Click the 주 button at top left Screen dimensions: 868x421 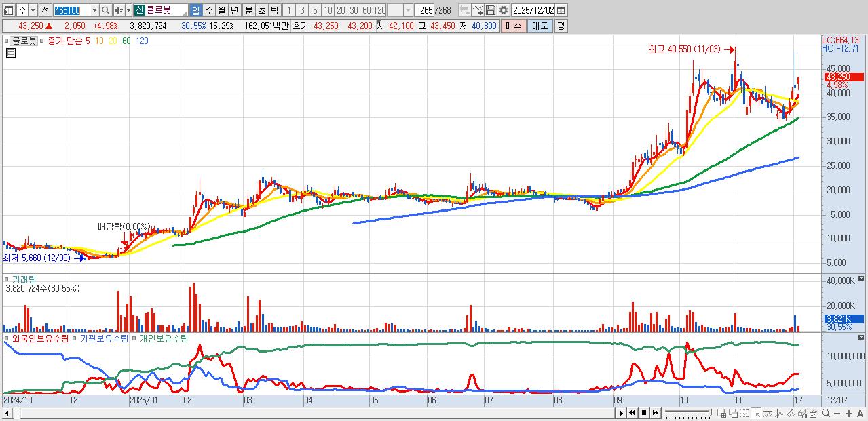pyautogui.click(x=22, y=10)
